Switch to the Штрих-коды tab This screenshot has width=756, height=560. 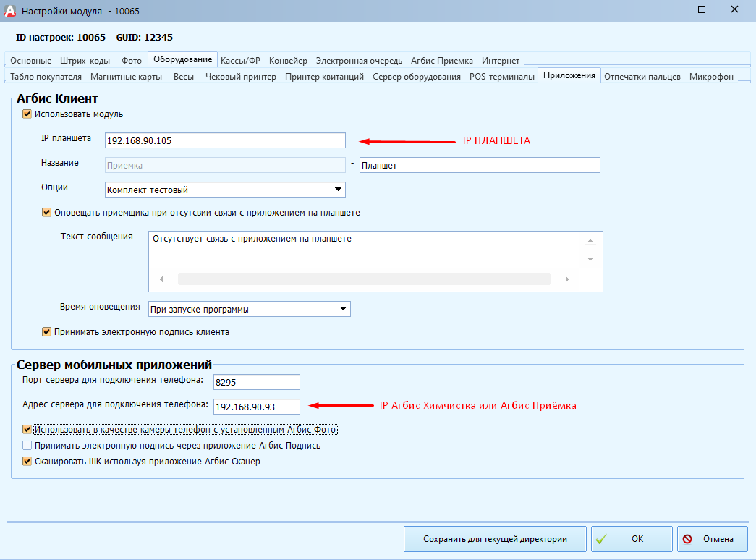(85, 61)
